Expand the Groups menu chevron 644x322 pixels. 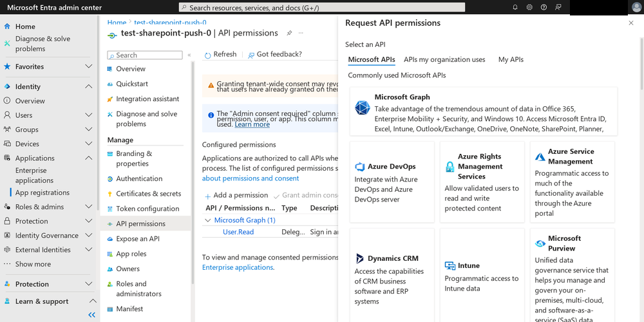[88, 129]
